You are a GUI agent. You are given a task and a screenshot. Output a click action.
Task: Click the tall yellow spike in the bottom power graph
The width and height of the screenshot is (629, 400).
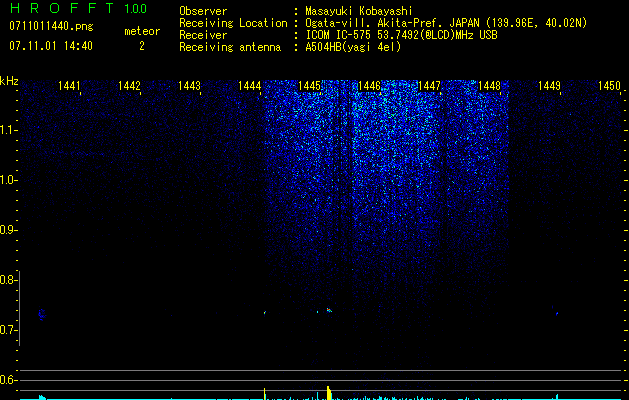tap(329, 393)
